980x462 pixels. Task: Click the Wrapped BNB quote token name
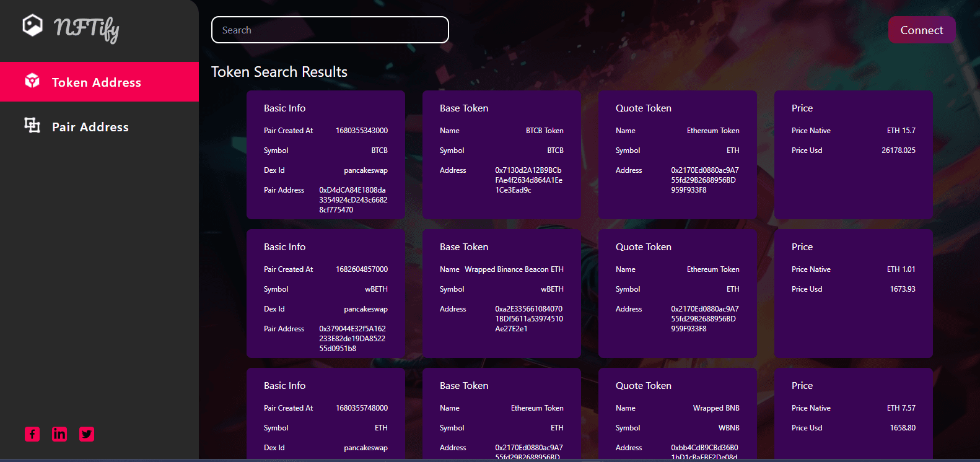click(x=716, y=408)
